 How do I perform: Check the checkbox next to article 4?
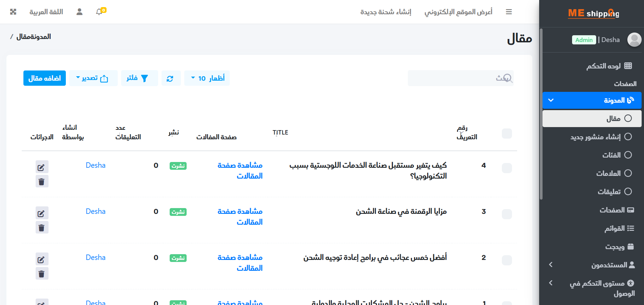click(507, 168)
